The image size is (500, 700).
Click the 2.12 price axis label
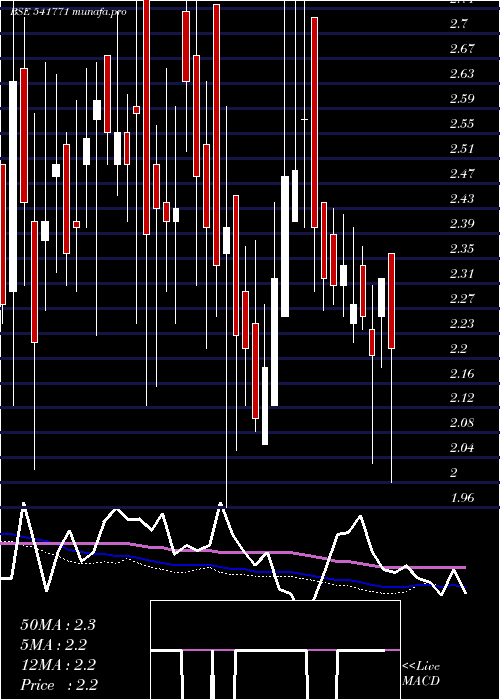point(462,398)
